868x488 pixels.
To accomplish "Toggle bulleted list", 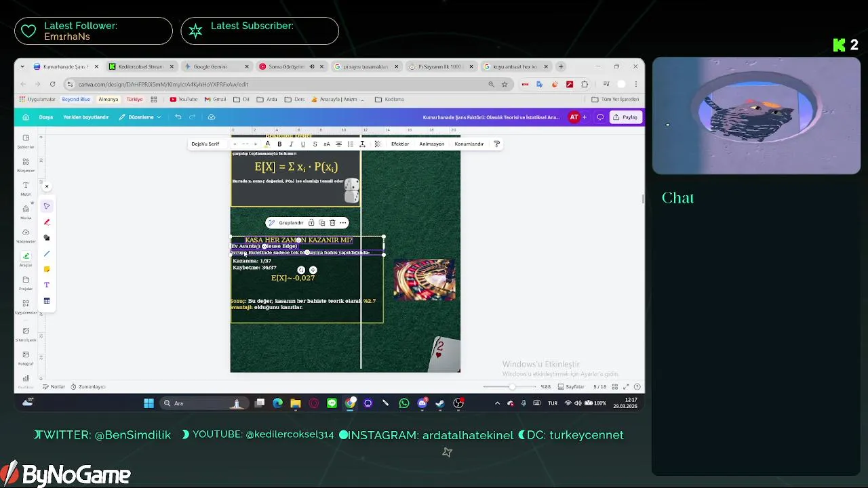I will (x=350, y=144).
